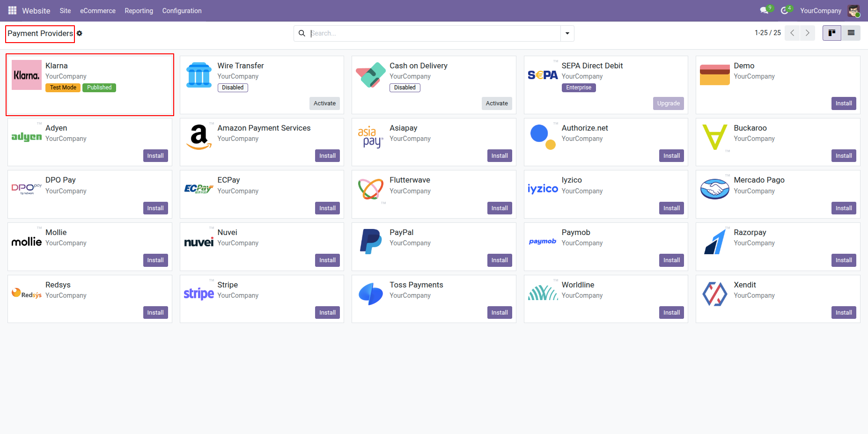This screenshot has width=868, height=434.
Task: Click the Authorize.net logo
Action: (543, 137)
